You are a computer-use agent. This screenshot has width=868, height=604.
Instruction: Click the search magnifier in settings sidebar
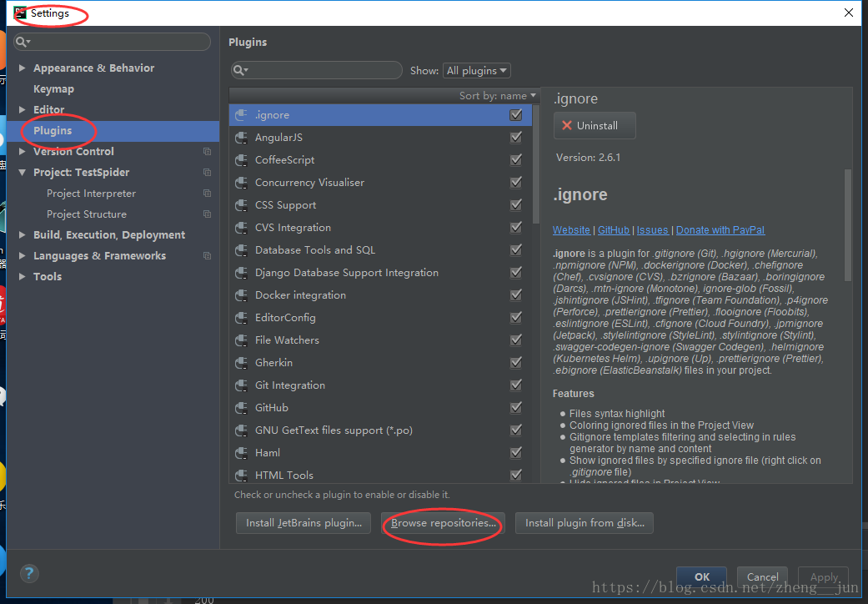(x=23, y=42)
